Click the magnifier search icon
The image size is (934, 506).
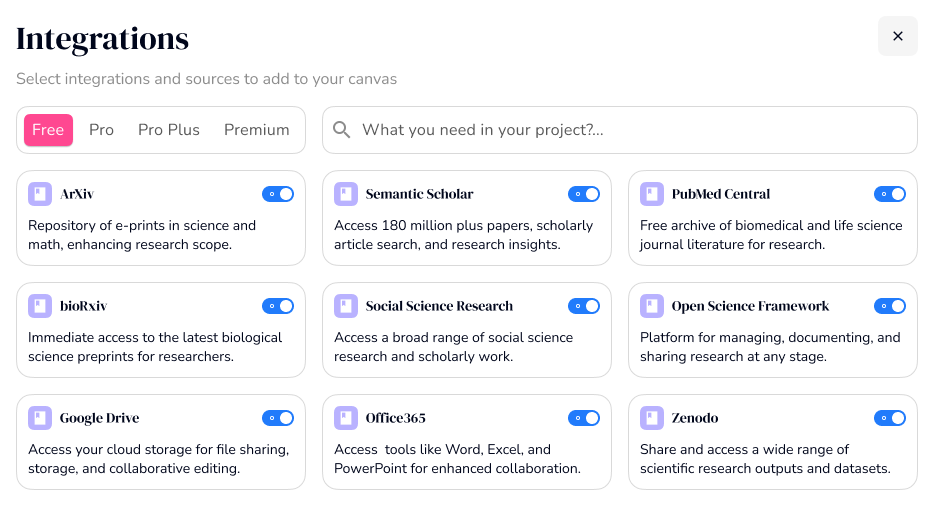tap(341, 130)
